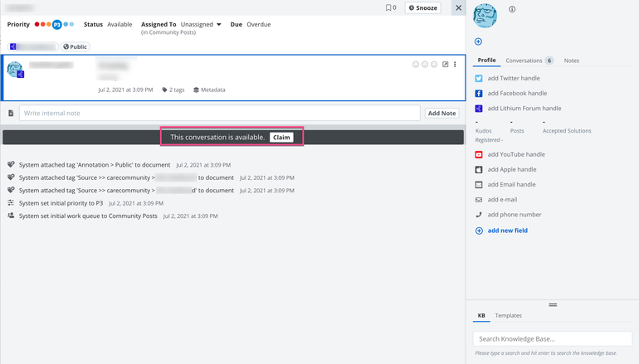Click the work queue event people icon
The width and height of the screenshot is (639, 364).
point(11,216)
